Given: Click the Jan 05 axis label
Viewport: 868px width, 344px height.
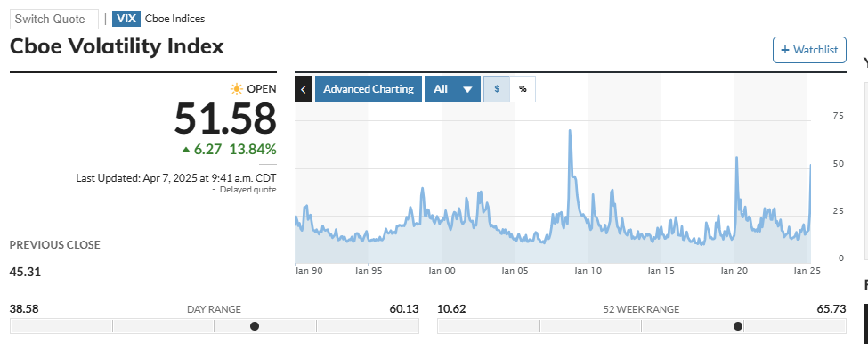Looking at the screenshot, I should click(x=515, y=271).
